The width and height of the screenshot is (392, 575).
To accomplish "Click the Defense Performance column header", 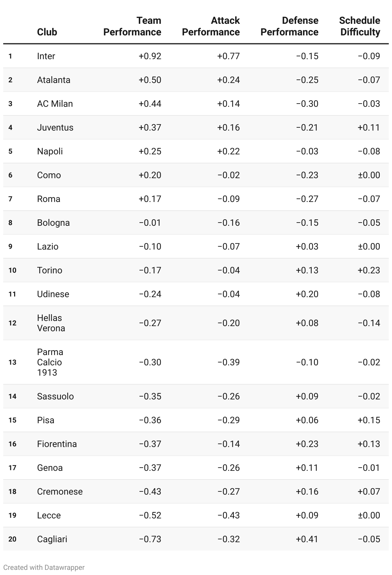I will (289, 26).
